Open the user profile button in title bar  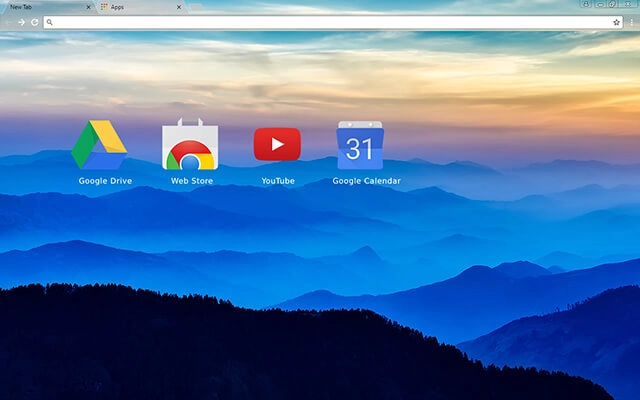click(x=586, y=4)
